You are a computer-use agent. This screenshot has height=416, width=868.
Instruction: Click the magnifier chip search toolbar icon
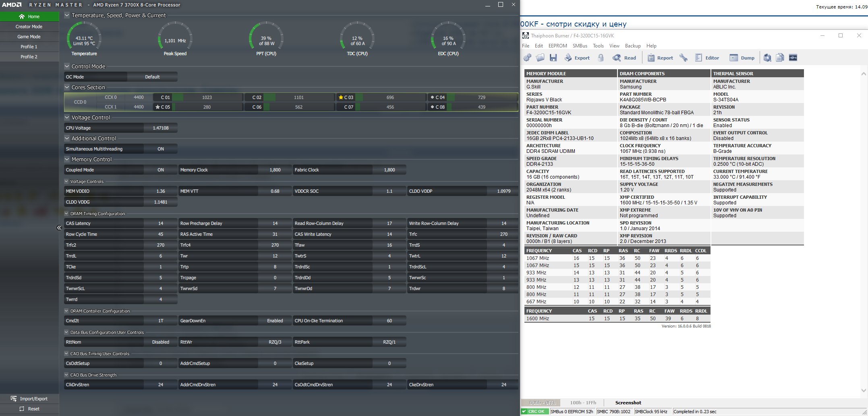pos(767,58)
